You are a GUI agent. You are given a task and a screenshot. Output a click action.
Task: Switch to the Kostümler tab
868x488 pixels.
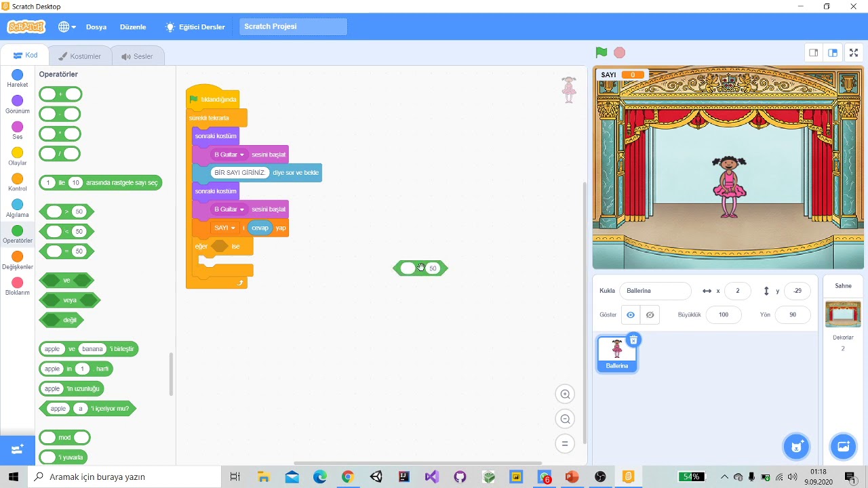click(x=80, y=56)
